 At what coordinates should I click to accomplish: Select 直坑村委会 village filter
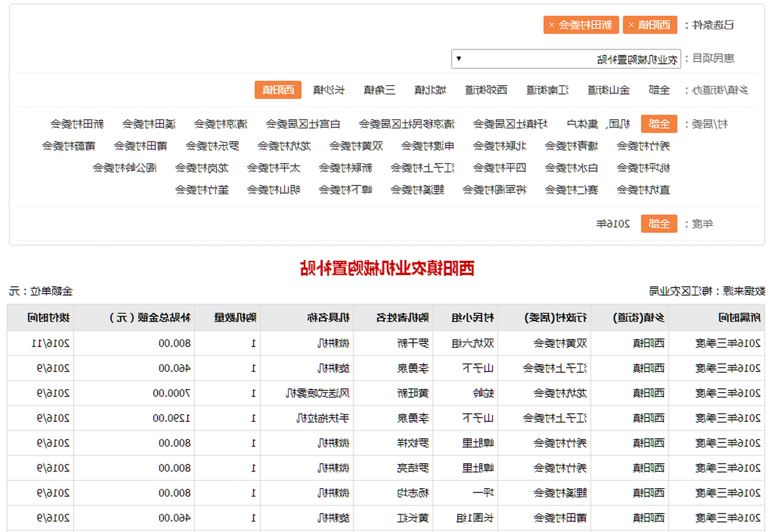coord(643,190)
